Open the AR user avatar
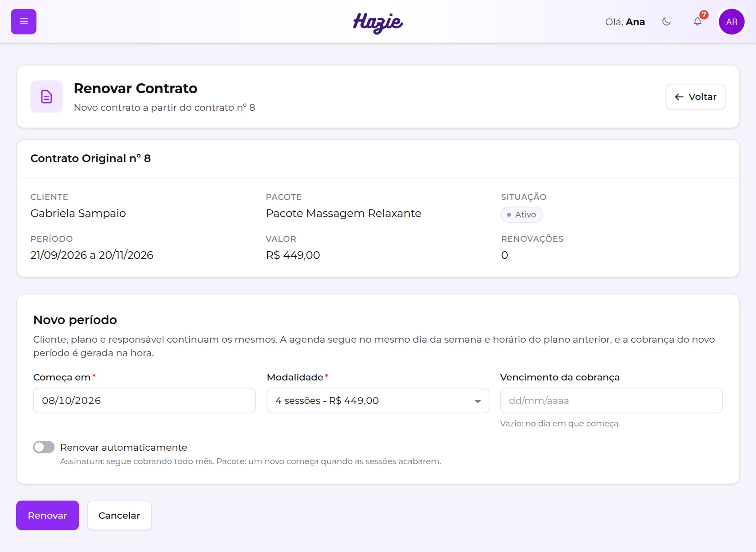Image resolution: width=756 pixels, height=552 pixels. pos(732,22)
